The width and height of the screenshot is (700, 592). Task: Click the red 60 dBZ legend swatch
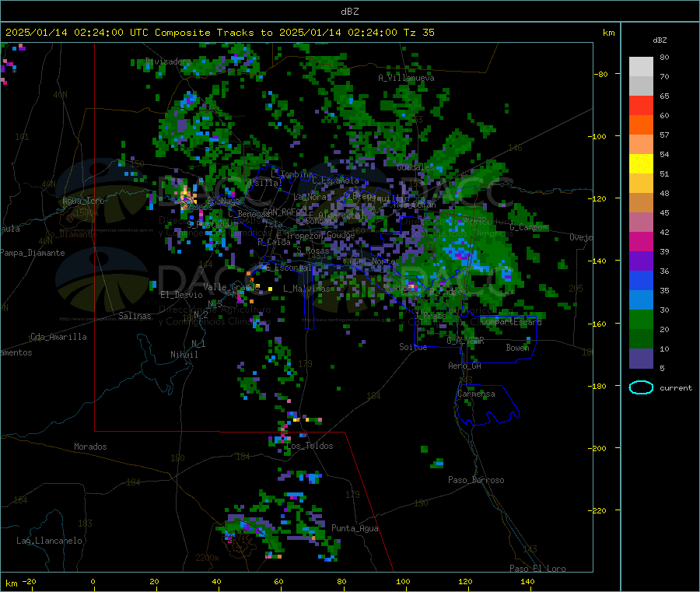point(641,105)
